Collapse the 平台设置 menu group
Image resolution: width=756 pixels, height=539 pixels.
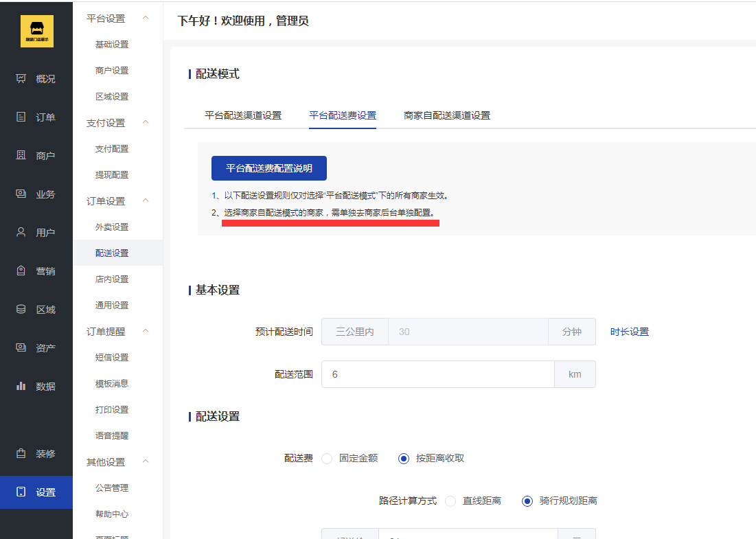[146, 18]
